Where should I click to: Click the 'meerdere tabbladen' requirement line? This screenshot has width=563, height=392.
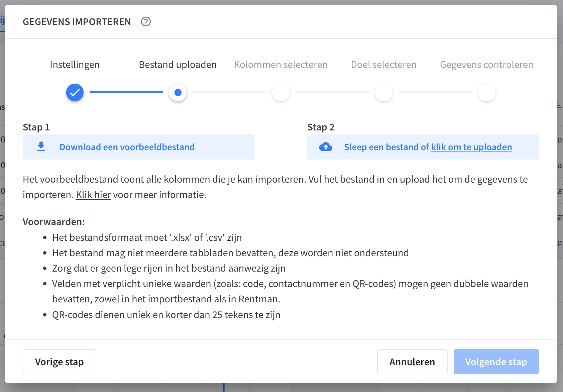coord(230,253)
